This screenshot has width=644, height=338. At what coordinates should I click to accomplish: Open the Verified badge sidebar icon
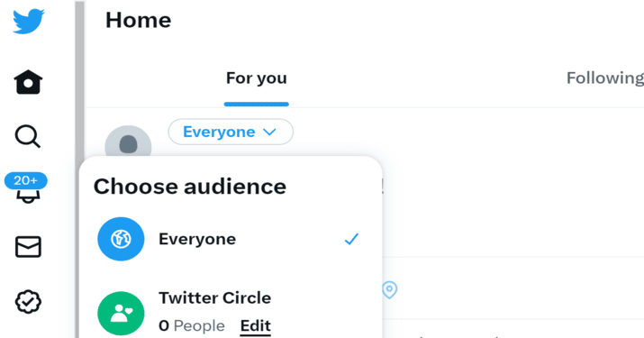point(28,302)
